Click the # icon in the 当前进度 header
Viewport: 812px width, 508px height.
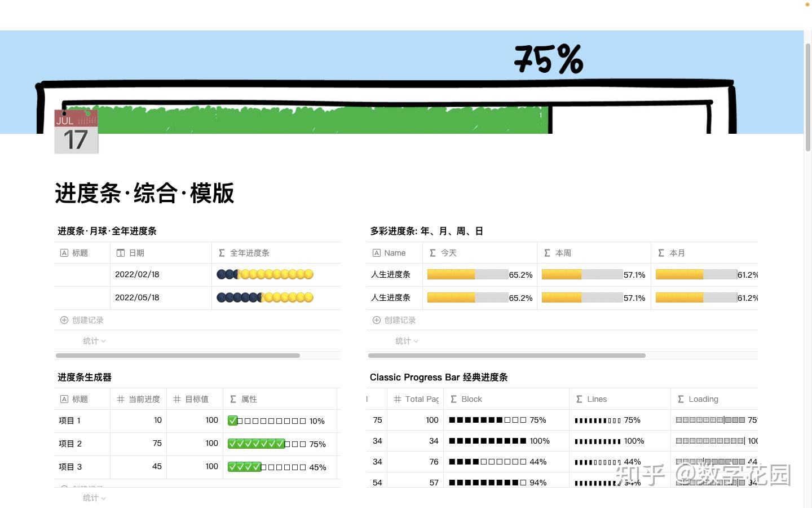coord(120,399)
